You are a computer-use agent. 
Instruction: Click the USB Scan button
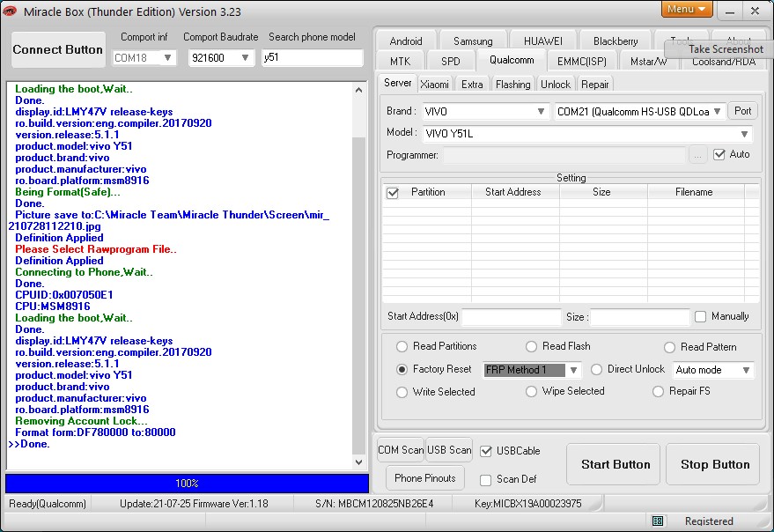pyautogui.click(x=449, y=450)
